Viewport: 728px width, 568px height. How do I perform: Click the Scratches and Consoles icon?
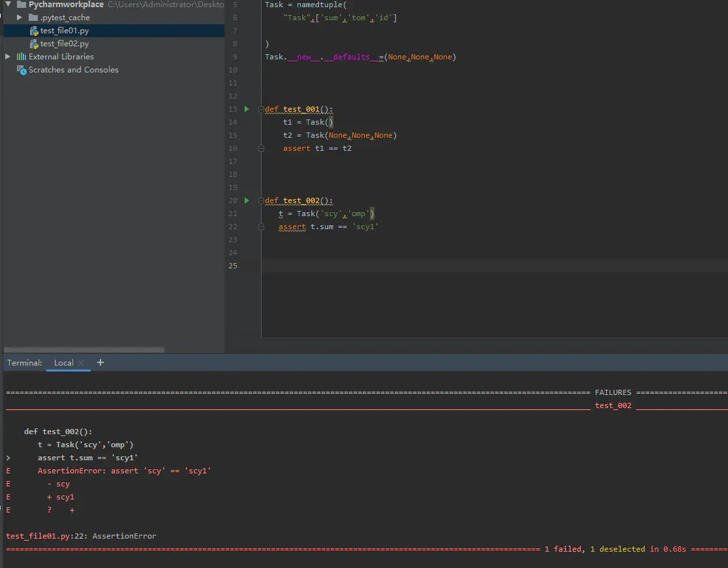pos(22,70)
